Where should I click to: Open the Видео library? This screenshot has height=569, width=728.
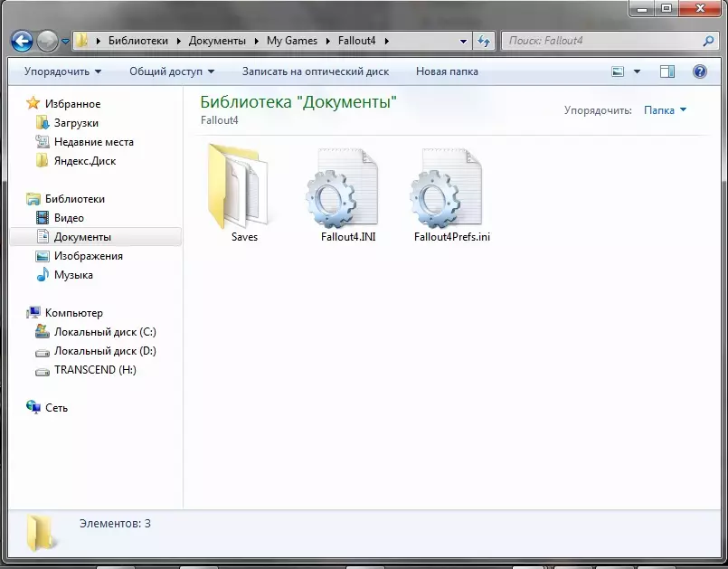[69, 218]
